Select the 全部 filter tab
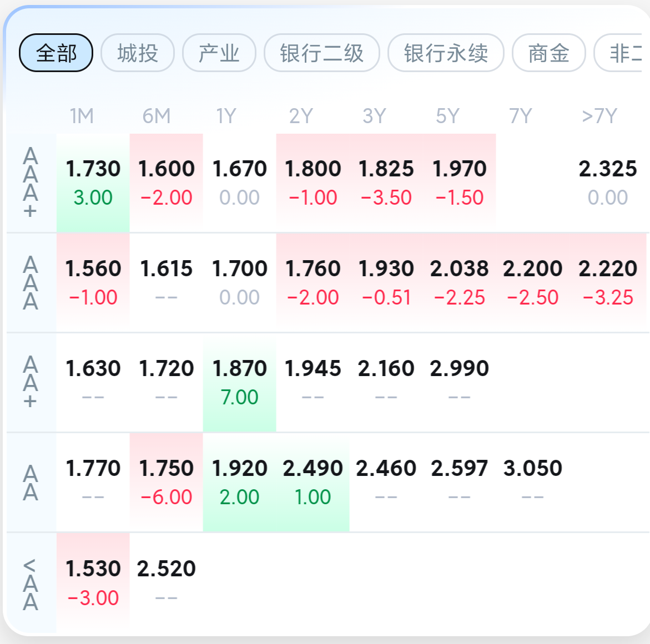The height and width of the screenshot is (644, 650). [56, 53]
